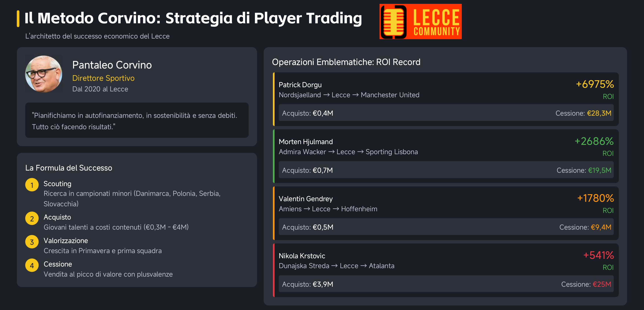Select the Nikola Krstovic player name
The width and height of the screenshot is (644, 310).
(302, 256)
